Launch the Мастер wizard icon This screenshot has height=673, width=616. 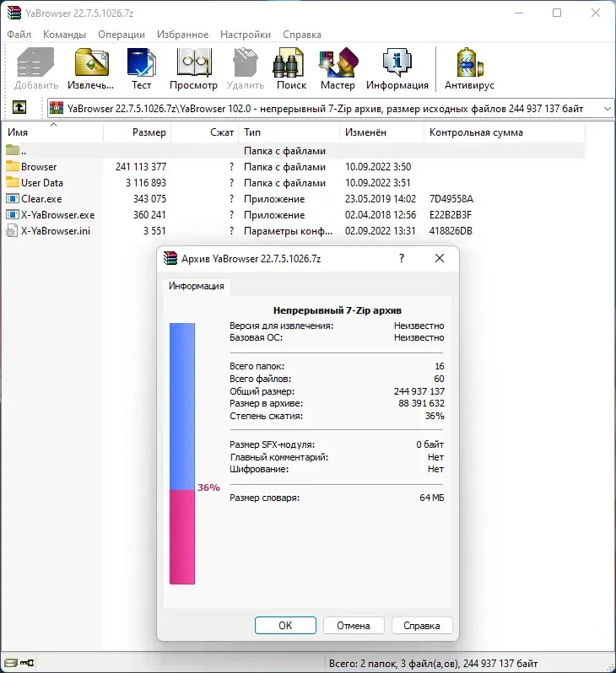click(338, 62)
